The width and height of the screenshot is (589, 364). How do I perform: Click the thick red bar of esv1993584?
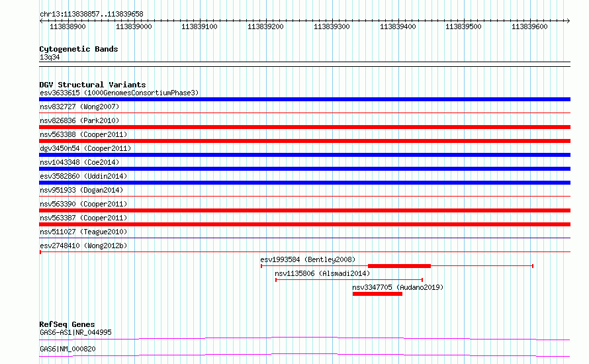click(399, 266)
